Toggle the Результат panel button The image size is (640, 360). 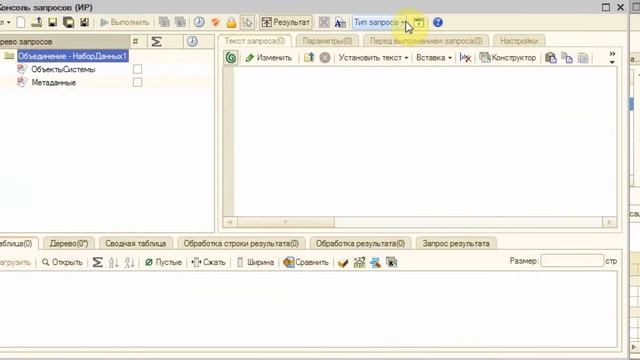tap(286, 22)
